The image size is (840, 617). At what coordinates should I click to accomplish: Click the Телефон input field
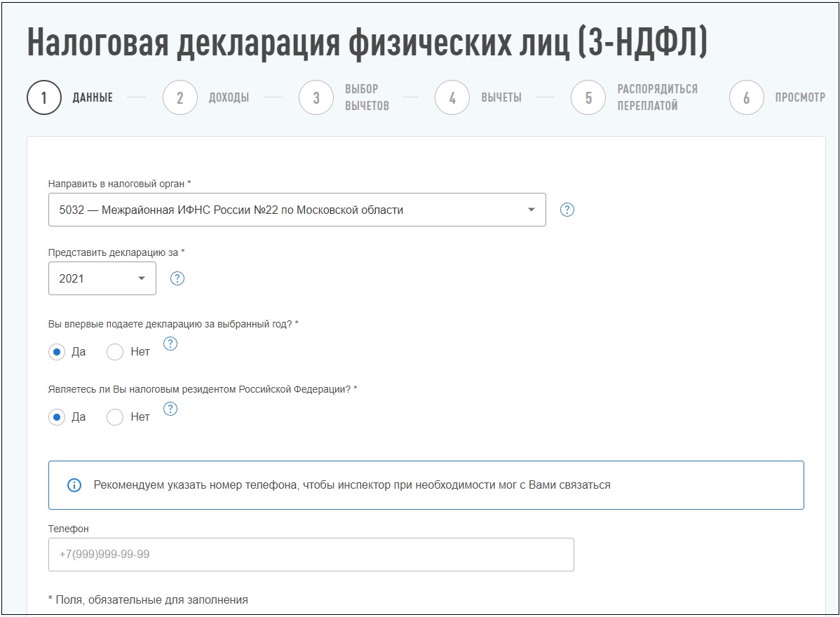click(x=311, y=555)
